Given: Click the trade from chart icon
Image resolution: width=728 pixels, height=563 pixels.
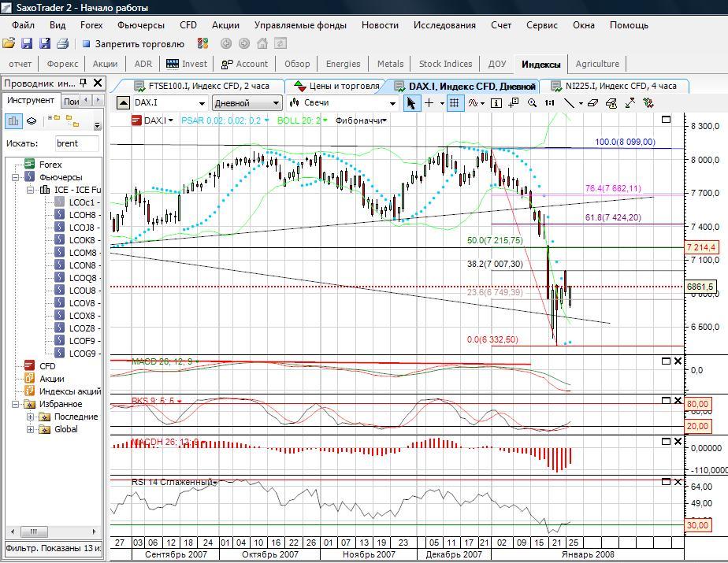Looking at the screenshot, I should [x=648, y=103].
